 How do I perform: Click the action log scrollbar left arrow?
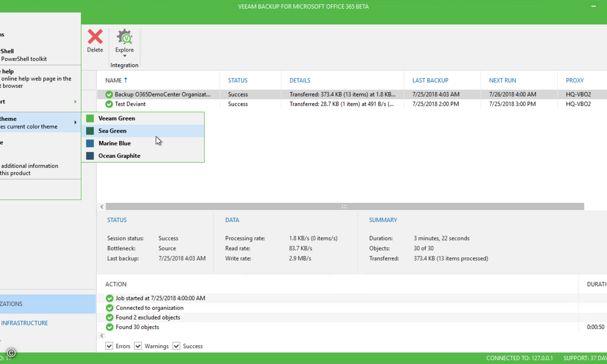pos(102,336)
